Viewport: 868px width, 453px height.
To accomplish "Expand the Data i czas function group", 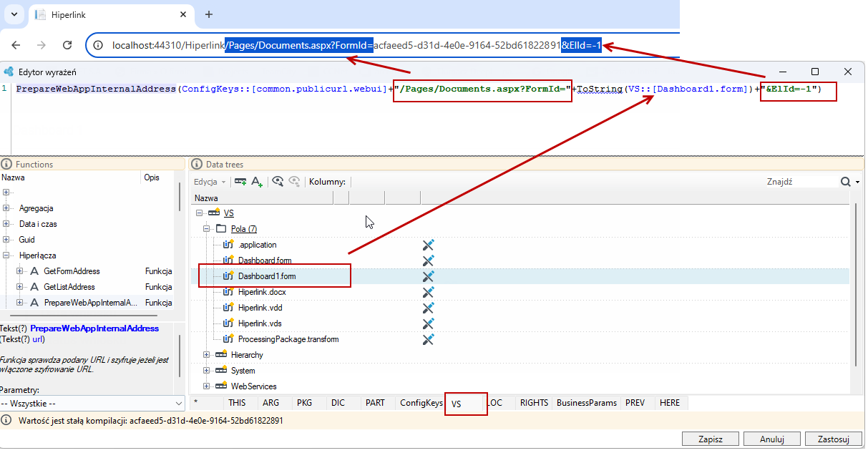I will click(6, 224).
